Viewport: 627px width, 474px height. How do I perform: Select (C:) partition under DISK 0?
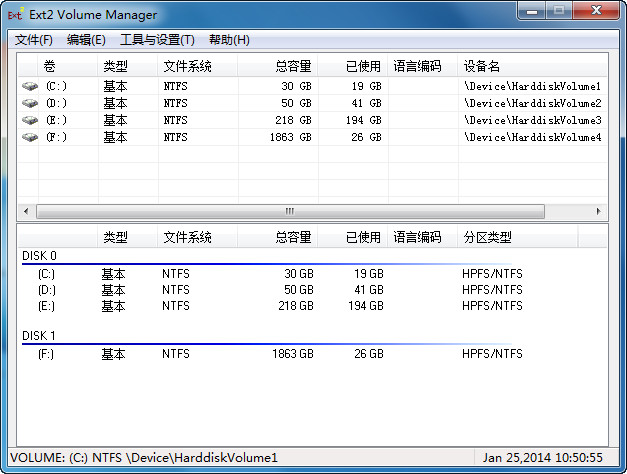click(46, 274)
